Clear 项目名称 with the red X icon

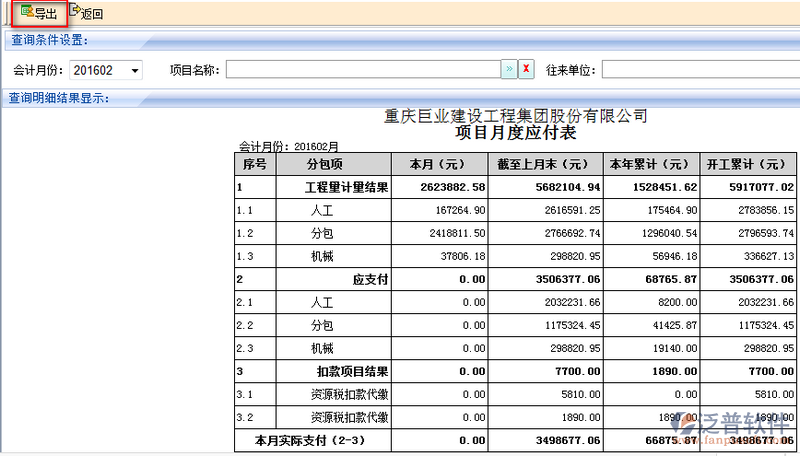[x=526, y=69]
